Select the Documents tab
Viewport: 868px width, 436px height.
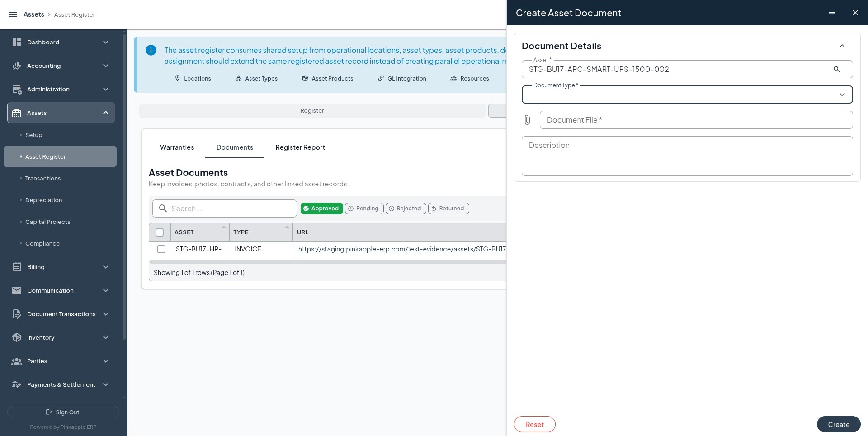(235, 147)
